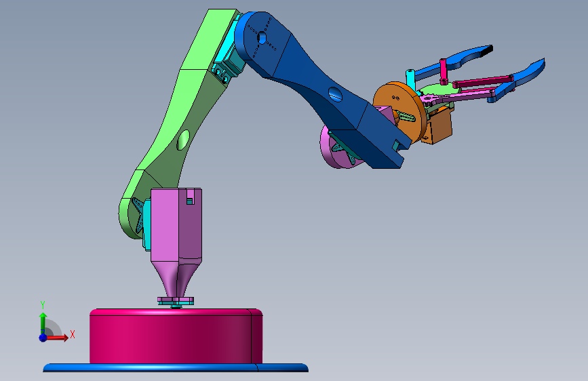This screenshot has height=381, width=588.
Task: Select the small flange atop the base drum
Action: coord(176,301)
